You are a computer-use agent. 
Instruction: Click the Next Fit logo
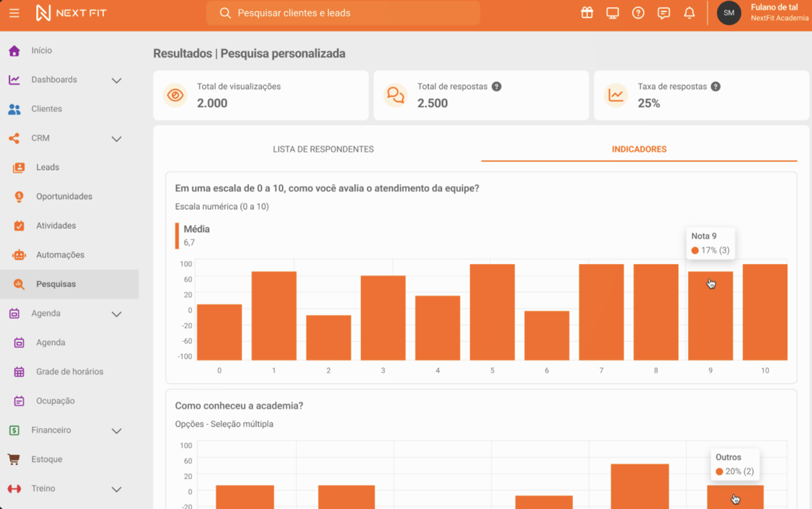point(71,13)
